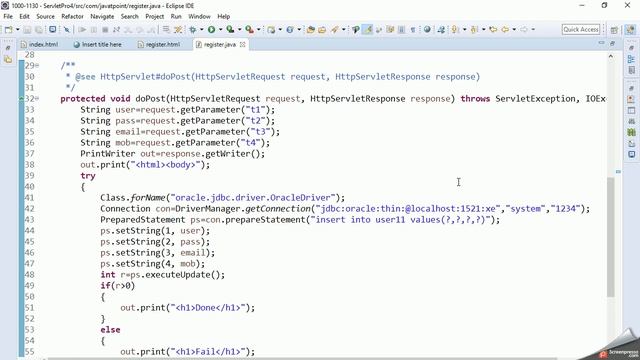
Task: Click the Save icon in toolbar
Action: pyautogui.click(x=27, y=29)
